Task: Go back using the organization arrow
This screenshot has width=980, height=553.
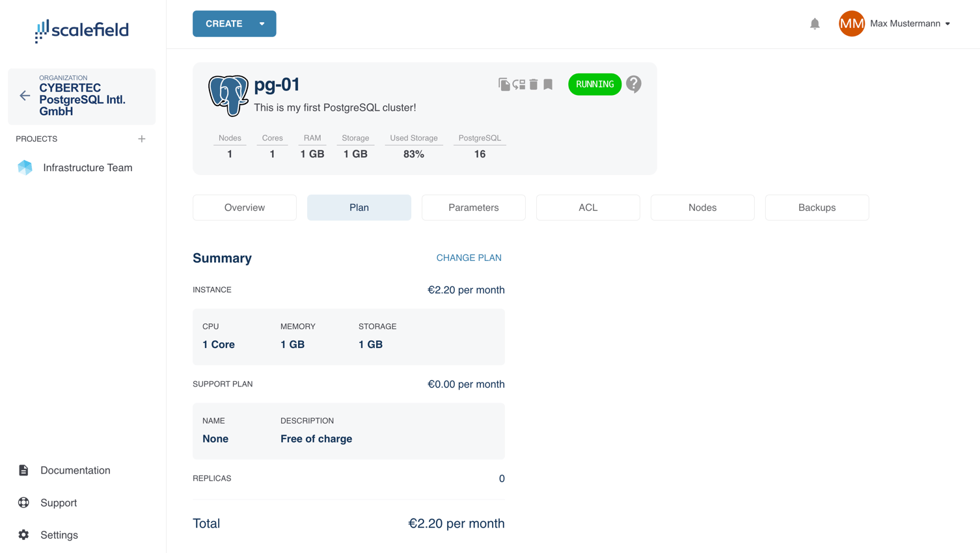Action: pyautogui.click(x=25, y=96)
